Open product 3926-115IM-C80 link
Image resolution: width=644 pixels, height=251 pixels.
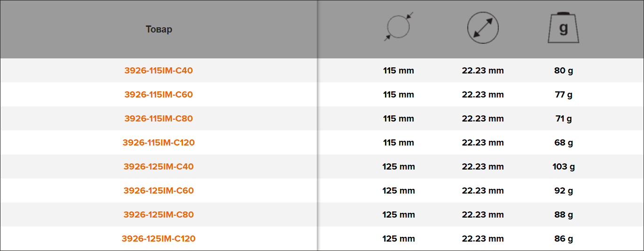(159, 119)
